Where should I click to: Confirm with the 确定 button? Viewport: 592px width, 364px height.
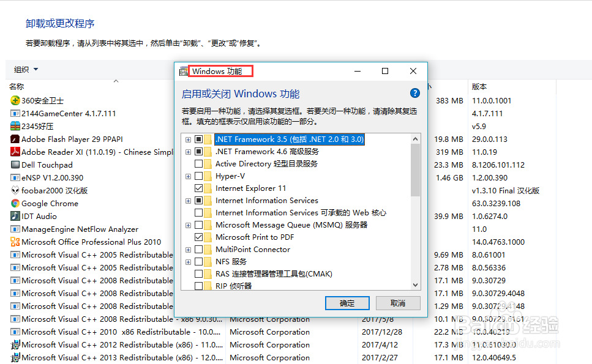347,303
